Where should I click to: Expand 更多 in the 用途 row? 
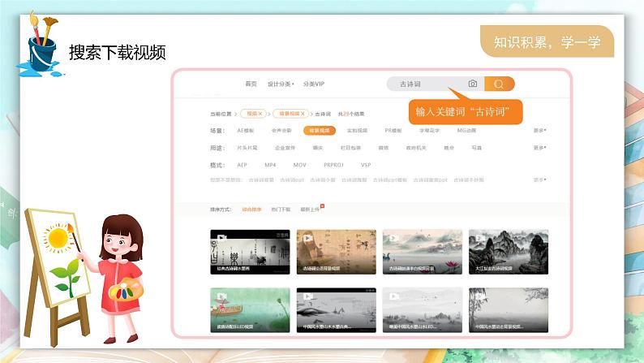coord(539,148)
